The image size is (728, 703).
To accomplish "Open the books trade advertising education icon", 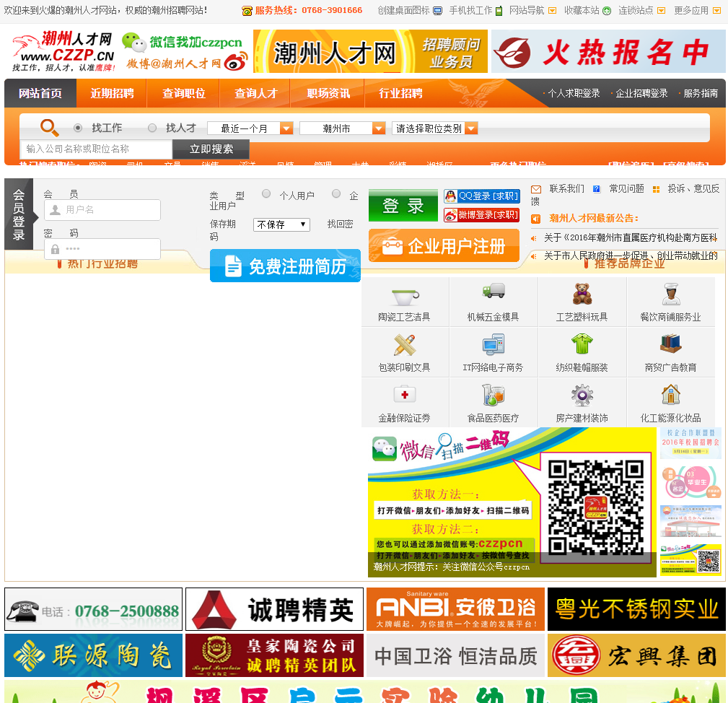I will point(671,343).
